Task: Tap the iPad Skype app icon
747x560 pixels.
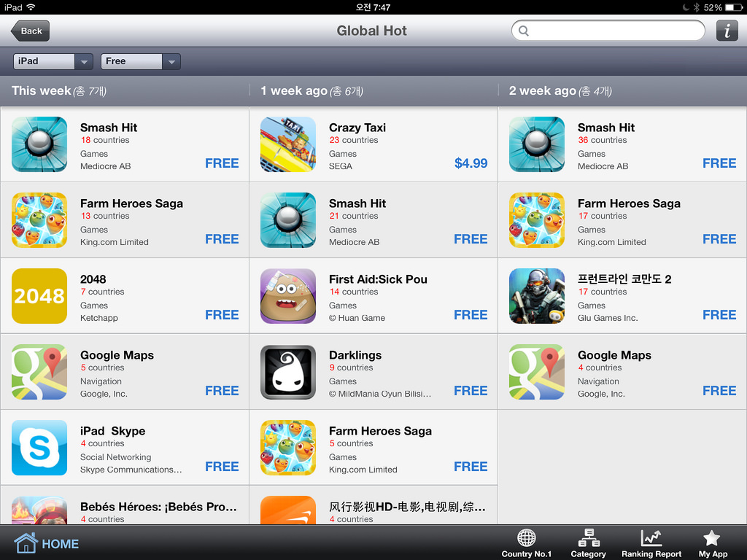Action: [x=39, y=448]
